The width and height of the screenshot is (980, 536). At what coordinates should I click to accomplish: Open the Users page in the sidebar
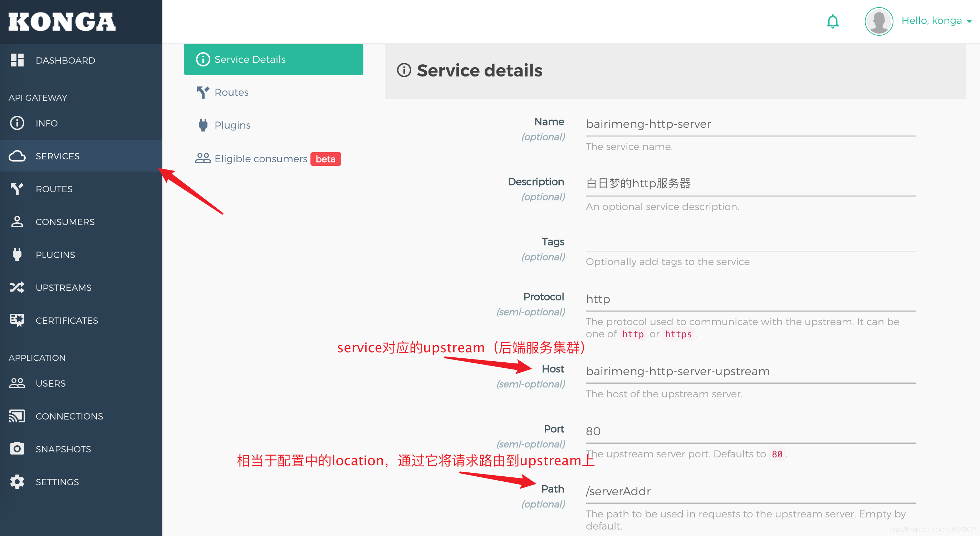[x=50, y=383]
